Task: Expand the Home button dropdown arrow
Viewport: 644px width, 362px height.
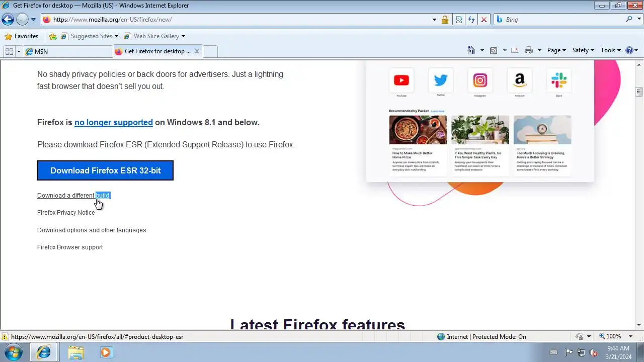Action: pyautogui.click(x=482, y=50)
